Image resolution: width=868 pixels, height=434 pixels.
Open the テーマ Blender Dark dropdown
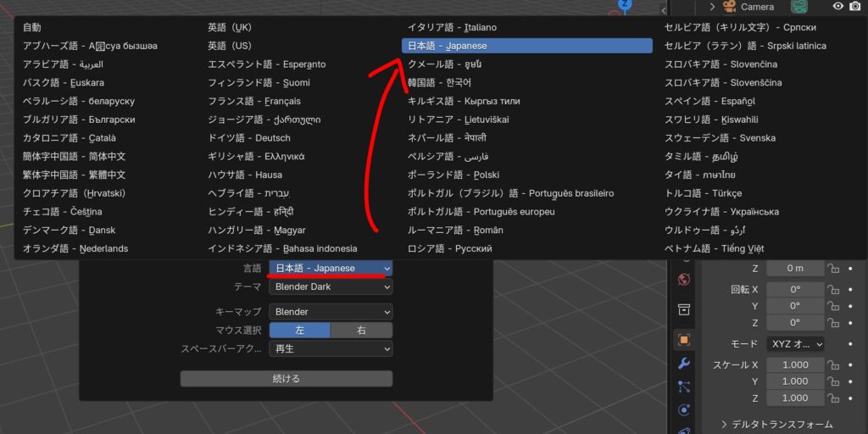331,287
